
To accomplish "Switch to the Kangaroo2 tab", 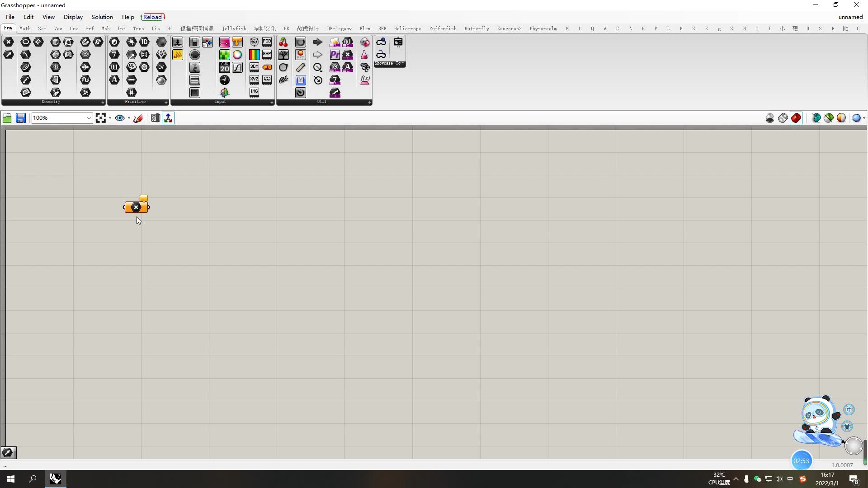I will tap(509, 28).
